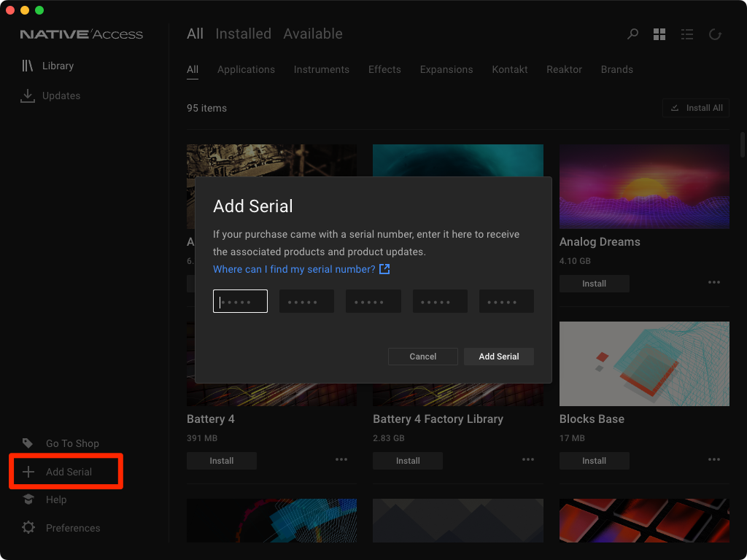The image size is (747, 560).
Task: Click the 'Blocks Base' product title
Action: [x=592, y=419]
